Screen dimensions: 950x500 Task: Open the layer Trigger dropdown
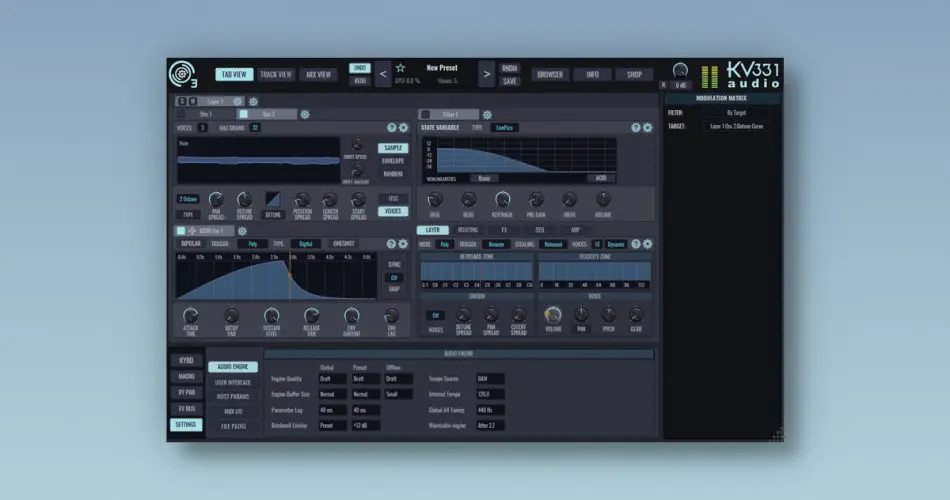tap(496, 244)
